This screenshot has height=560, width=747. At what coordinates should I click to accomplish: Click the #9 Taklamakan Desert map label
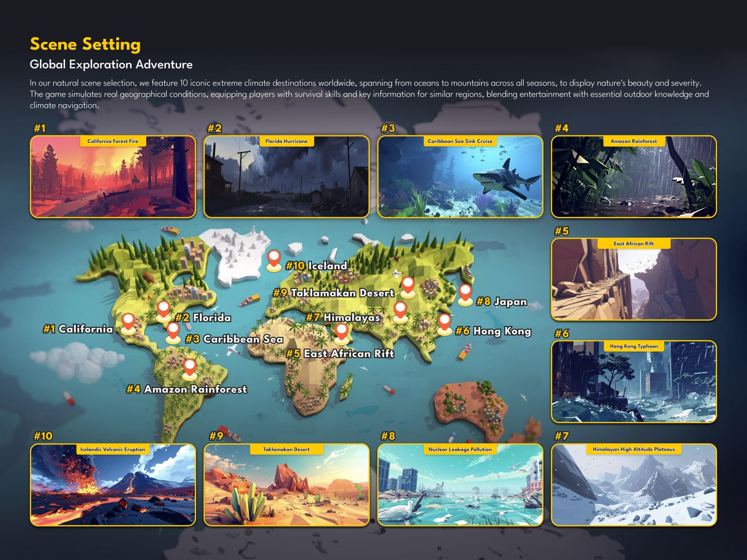coord(334,293)
